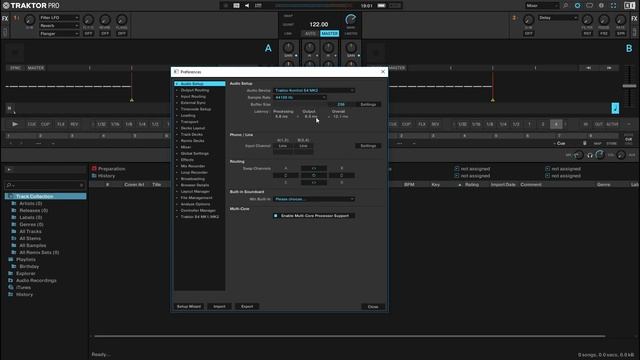Toggle Deck A FLX flux mode
The image size is (640, 360).
61,124
